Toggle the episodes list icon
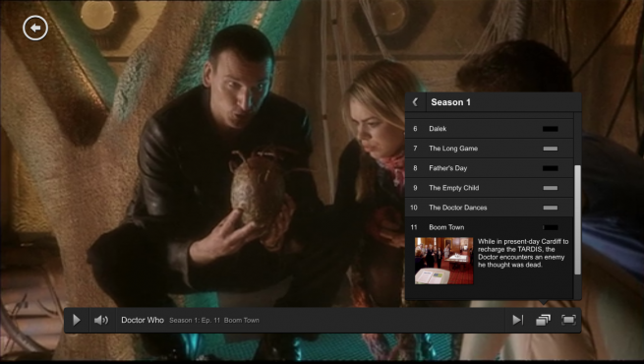Screen dimensions: 644x364 [543, 320]
